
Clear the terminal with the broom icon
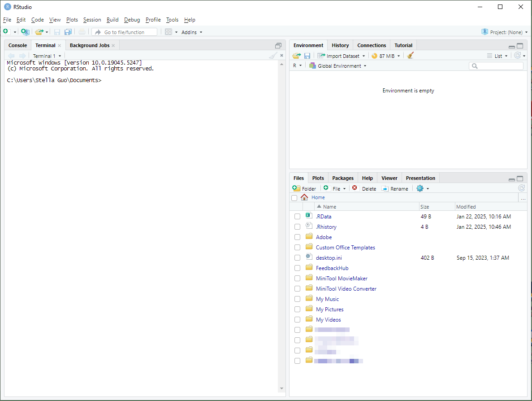tap(273, 55)
